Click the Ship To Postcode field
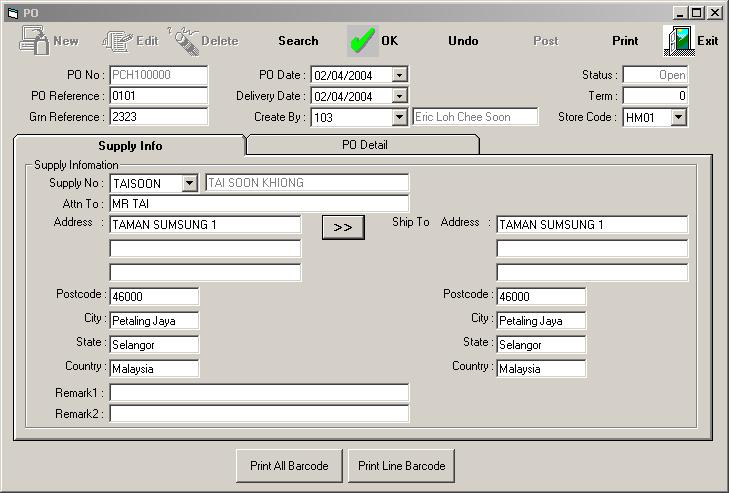729x493 pixels. [541, 296]
